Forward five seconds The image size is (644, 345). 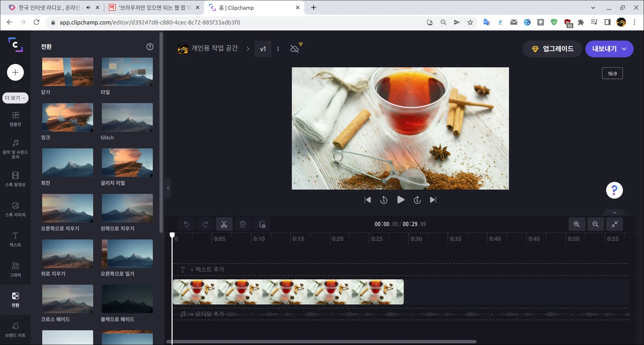pos(417,200)
